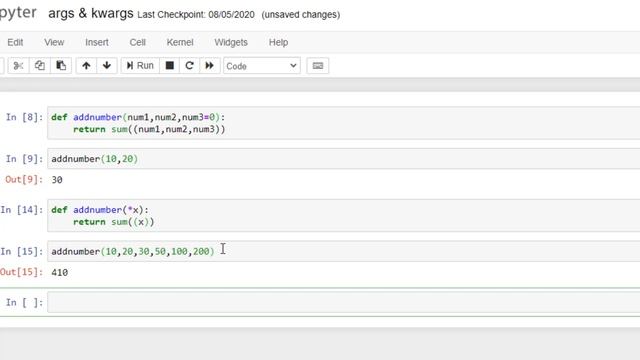Move selected cell up arrow

pyautogui.click(x=86, y=66)
